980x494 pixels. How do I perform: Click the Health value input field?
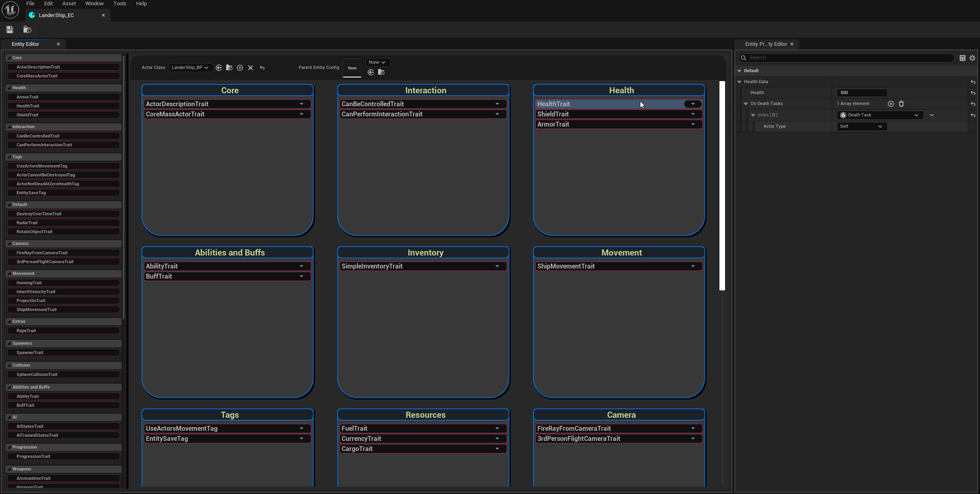tap(862, 93)
